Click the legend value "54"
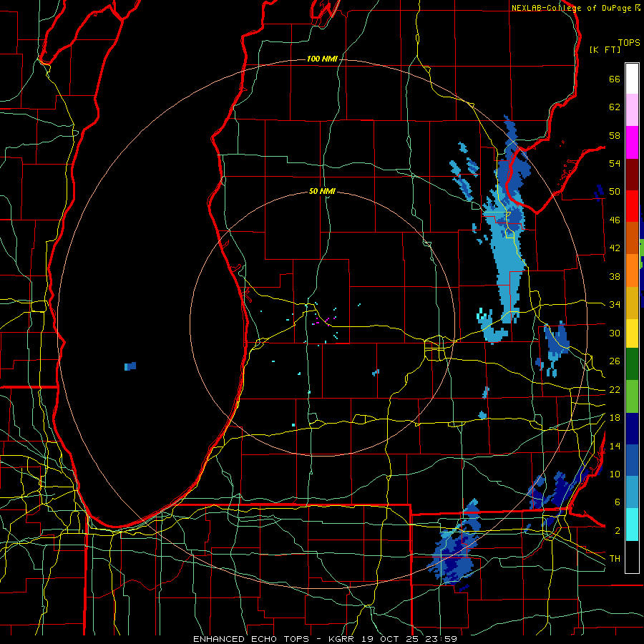644x644 pixels. tap(615, 163)
